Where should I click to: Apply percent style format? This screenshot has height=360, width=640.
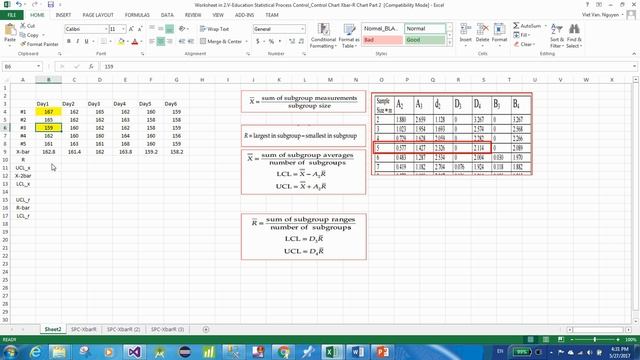[271, 42]
